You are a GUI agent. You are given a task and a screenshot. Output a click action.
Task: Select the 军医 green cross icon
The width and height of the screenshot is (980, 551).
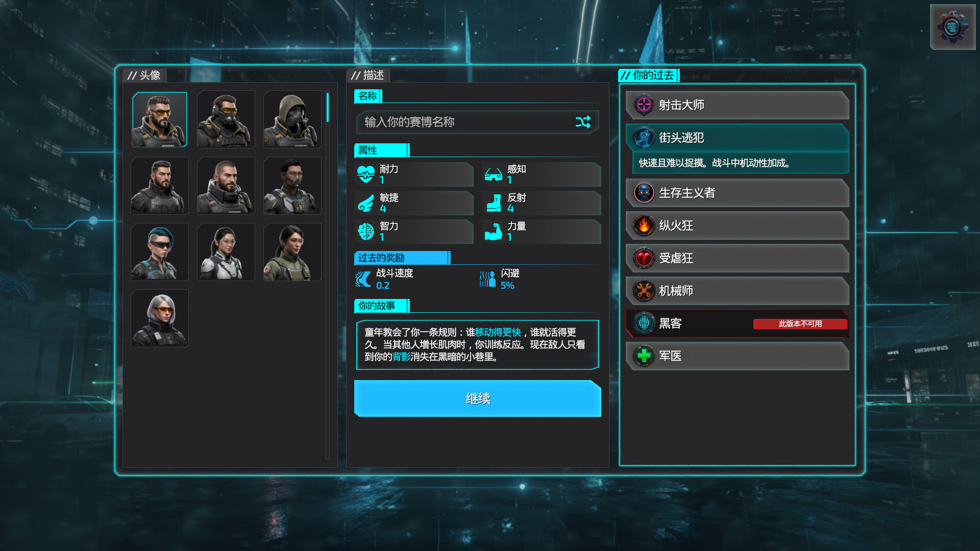[x=644, y=356]
